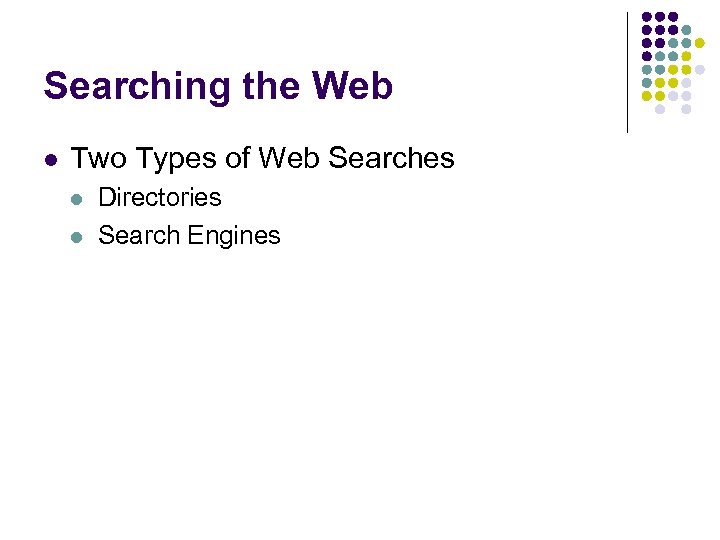Click the bottom-left lavender dot of the grid
Screen dimensions: 720x540
tap(660, 108)
